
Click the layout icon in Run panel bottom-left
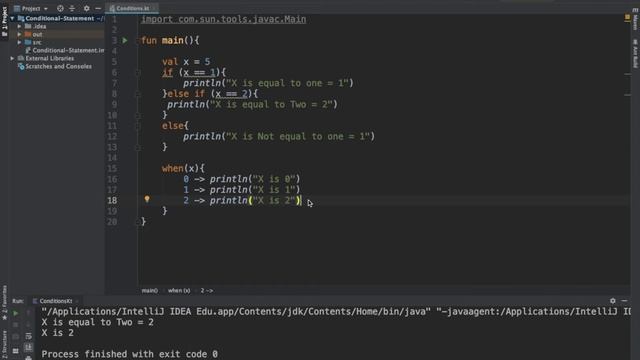pyautogui.click(x=16, y=351)
